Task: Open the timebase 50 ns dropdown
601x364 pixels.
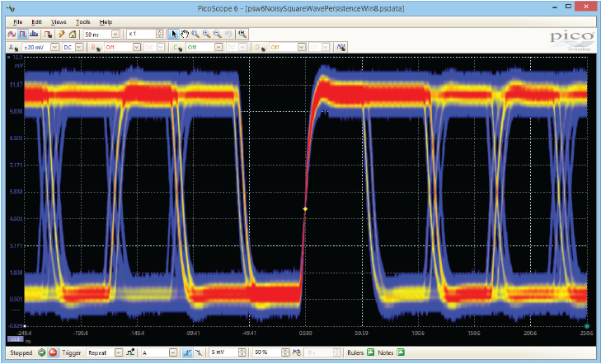Action: coord(115,35)
